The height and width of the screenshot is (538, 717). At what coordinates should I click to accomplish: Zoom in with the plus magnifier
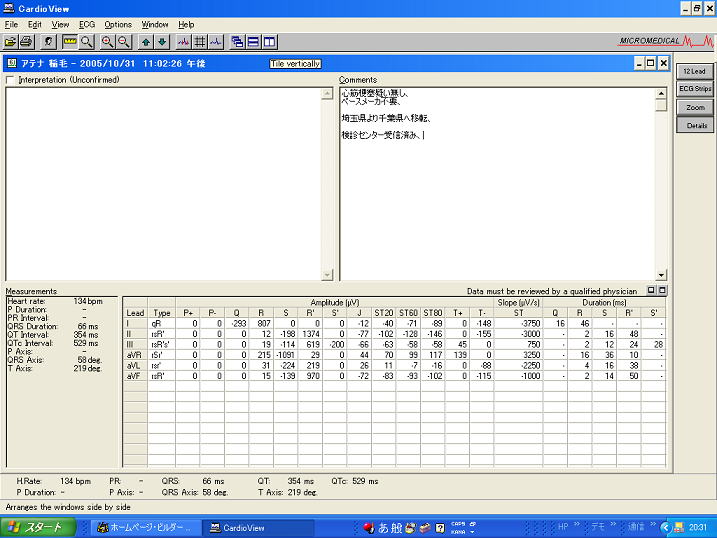[x=107, y=42]
